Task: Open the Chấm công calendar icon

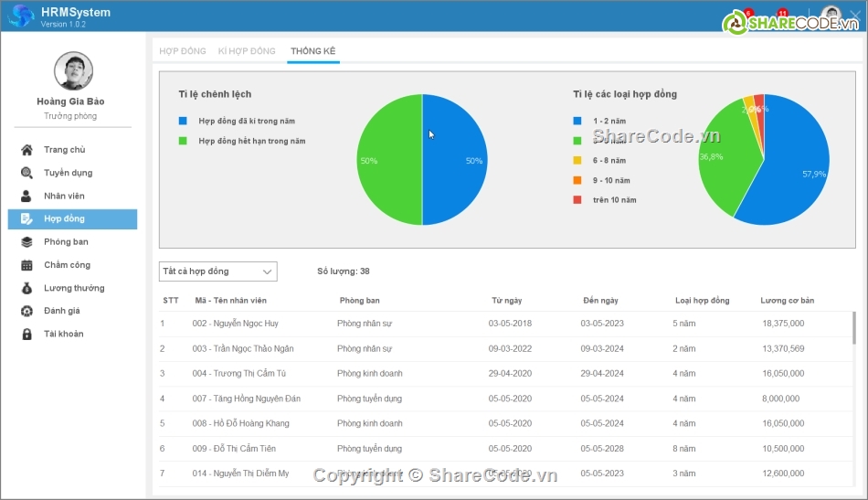Action: 26,265
